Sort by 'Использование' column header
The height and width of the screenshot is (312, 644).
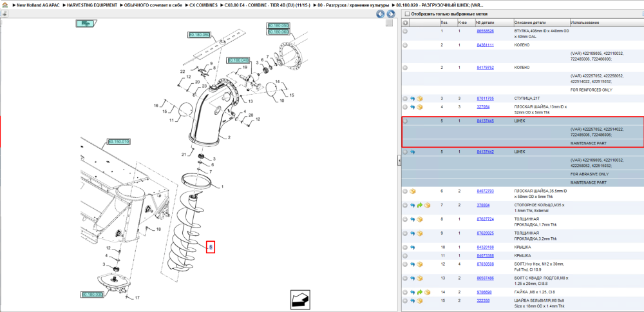585,23
